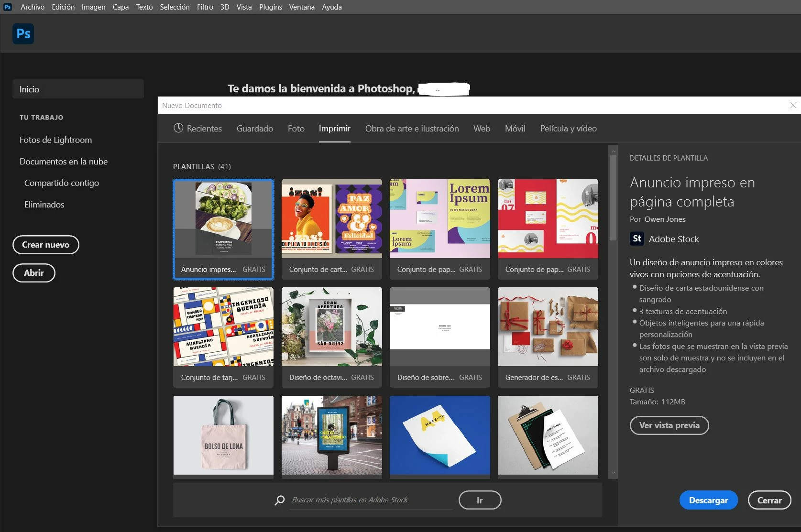The width and height of the screenshot is (801, 532).
Task: Select the Diseño de octavi... template
Action: point(331,337)
